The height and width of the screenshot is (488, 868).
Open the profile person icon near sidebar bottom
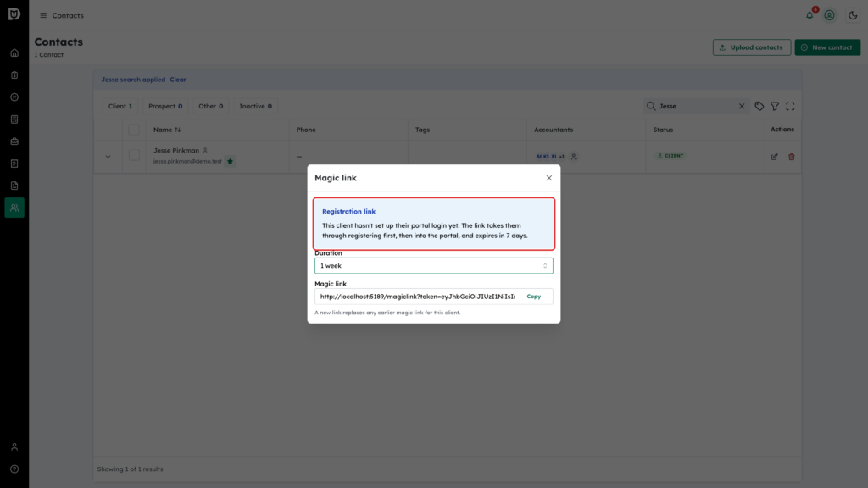(14, 447)
